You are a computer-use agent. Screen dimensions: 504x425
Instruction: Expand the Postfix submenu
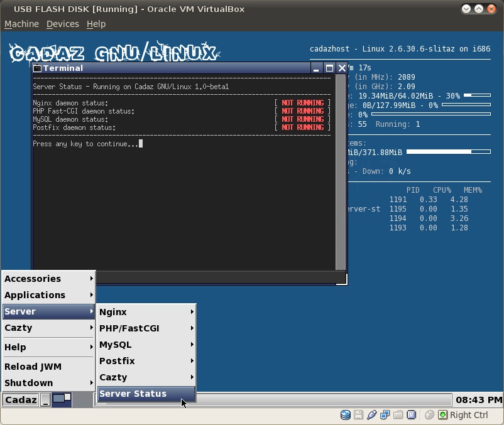coord(146,361)
